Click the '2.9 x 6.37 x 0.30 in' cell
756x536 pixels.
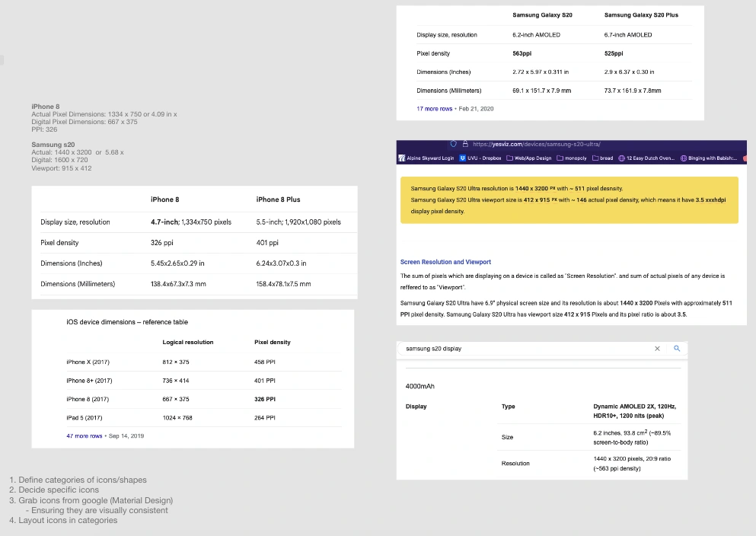tap(629, 72)
